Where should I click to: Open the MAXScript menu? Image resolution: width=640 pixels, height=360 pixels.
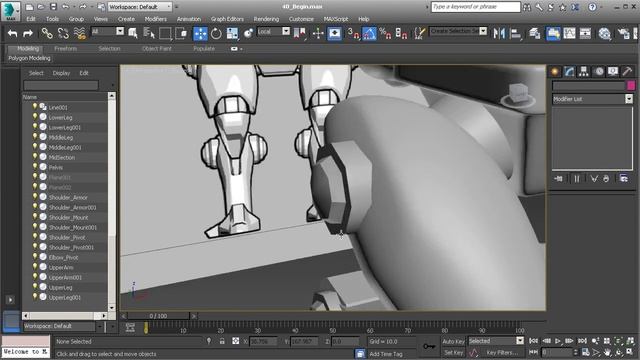coord(336,19)
